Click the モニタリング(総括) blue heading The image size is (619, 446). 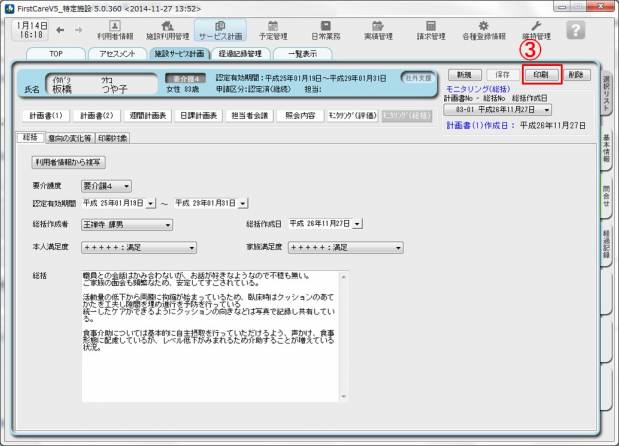tap(478, 89)
